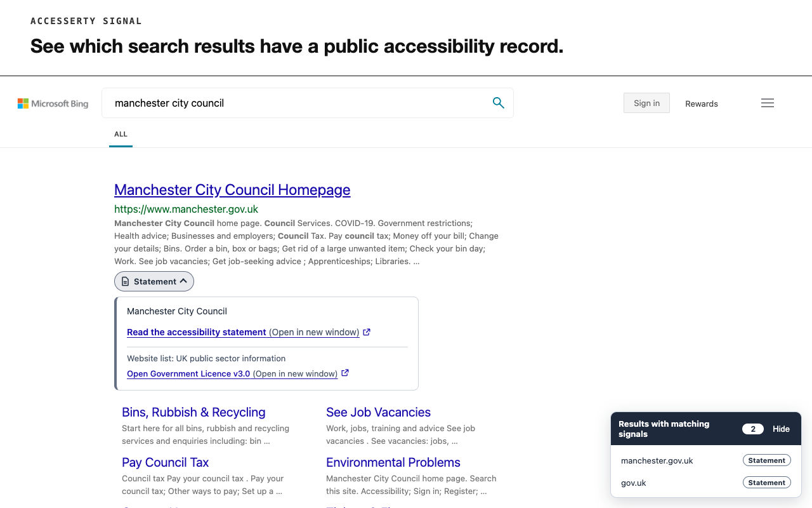The width and height of the screenshot is (812, 508).
Task: Open Pay Council Tax sublink
Action: point(165,462)
